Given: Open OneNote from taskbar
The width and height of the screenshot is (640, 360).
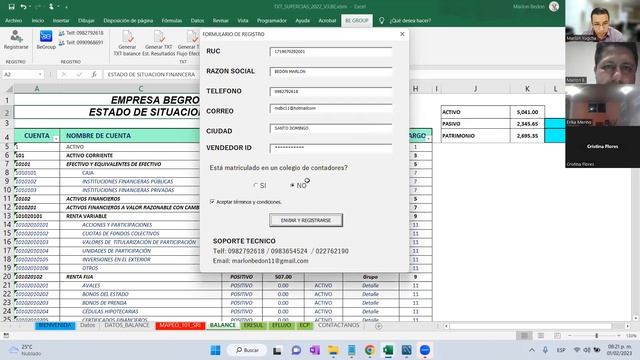Looking at the screenshot, I should [315, 350].
